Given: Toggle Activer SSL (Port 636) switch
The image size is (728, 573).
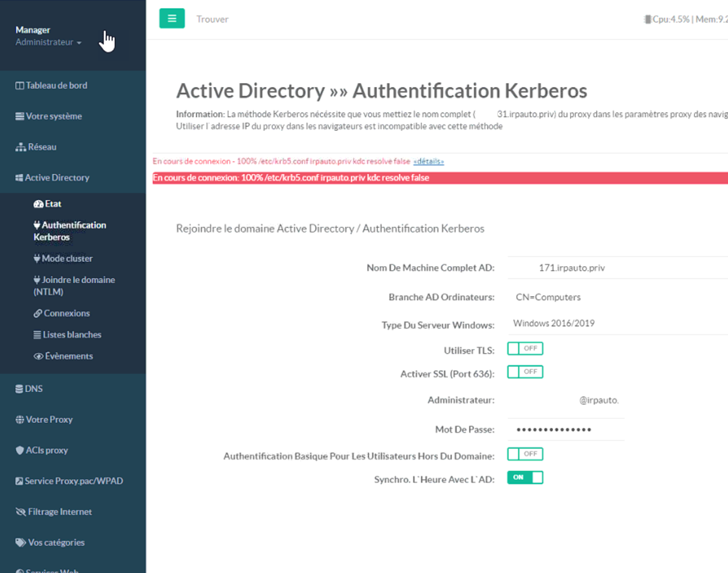Looking at the screenshot, I should 525,372.
